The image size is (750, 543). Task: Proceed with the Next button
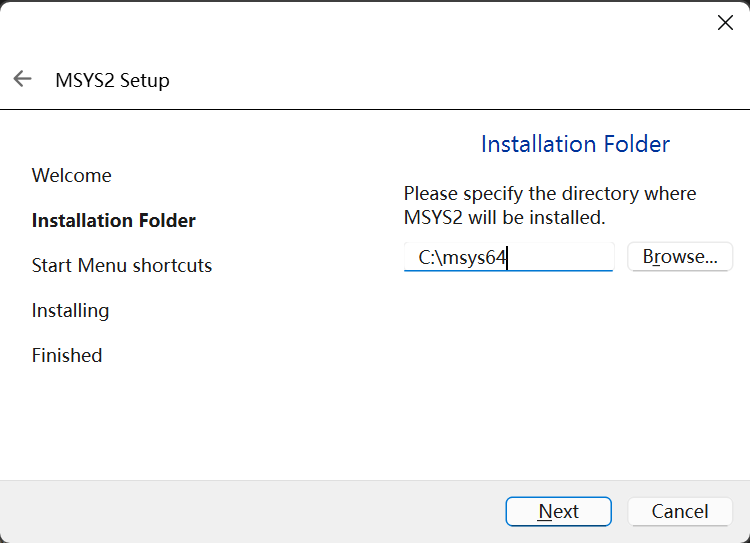click(x=558, y=511)
